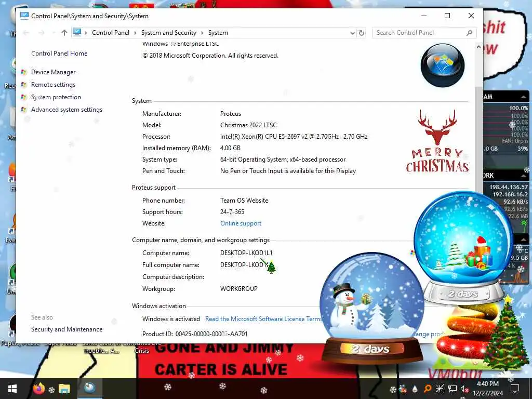Refresh the Control Panel page

click(x=362, y=33)
